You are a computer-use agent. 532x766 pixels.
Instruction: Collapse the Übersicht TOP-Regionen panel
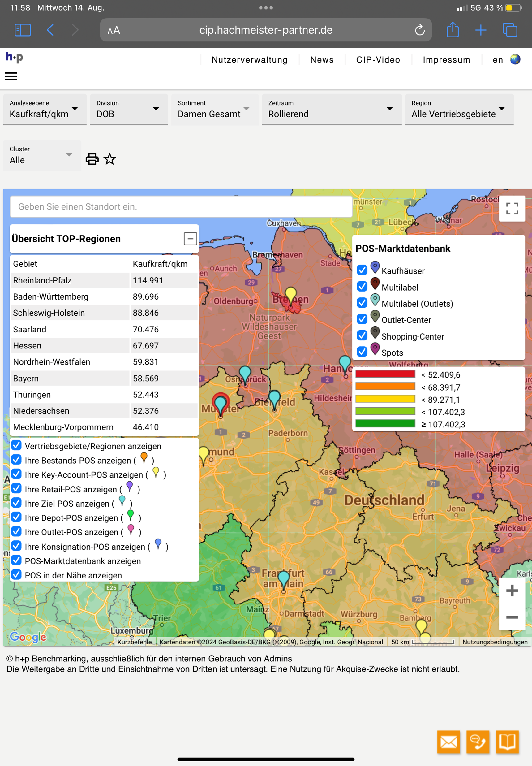190,239
